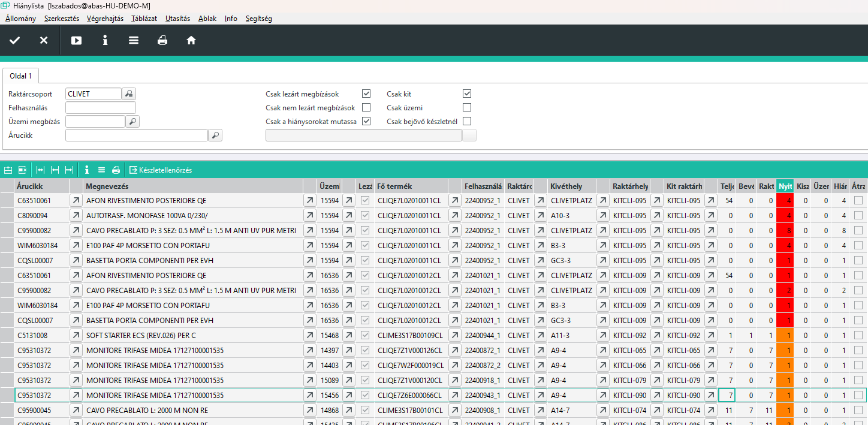Open lookup search next to Árucikk field

pyautogui.click(x=215, y=135)
